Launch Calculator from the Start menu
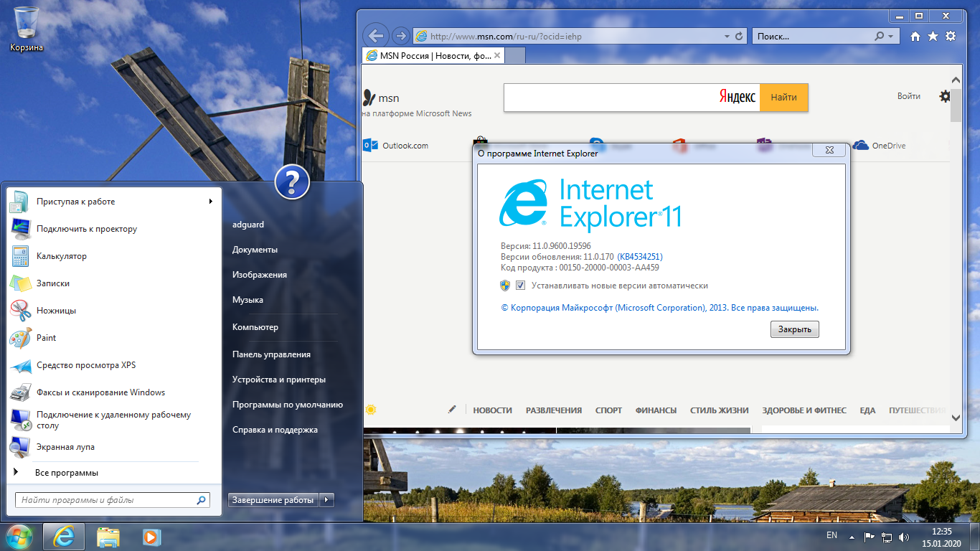 pos(114,256)
